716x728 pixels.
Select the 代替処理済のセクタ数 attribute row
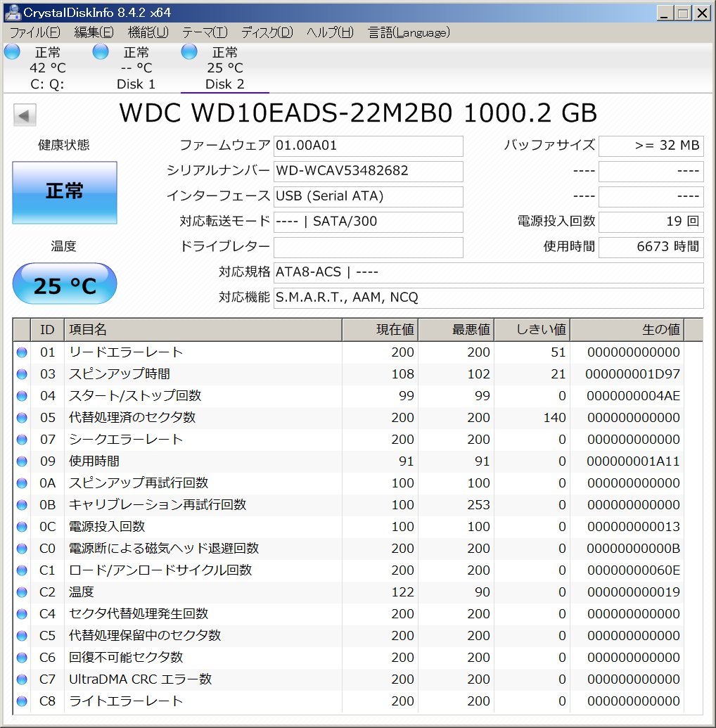(x=349, y=418)
